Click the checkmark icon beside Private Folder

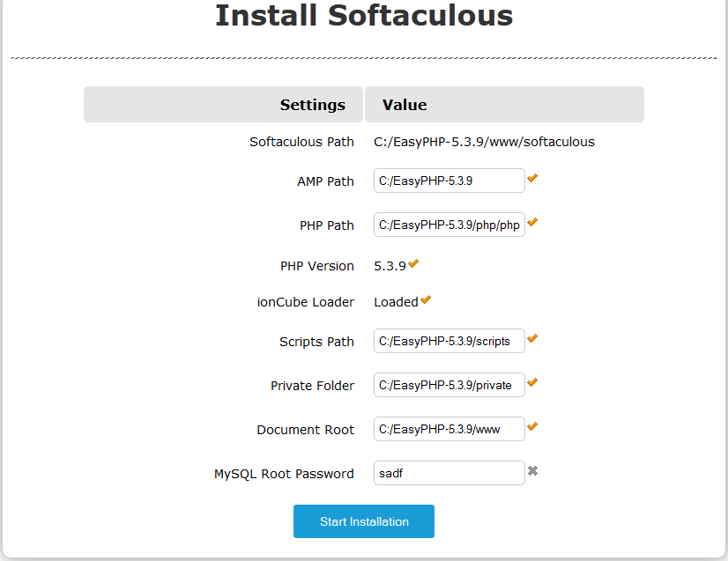[x=532, y=382]
